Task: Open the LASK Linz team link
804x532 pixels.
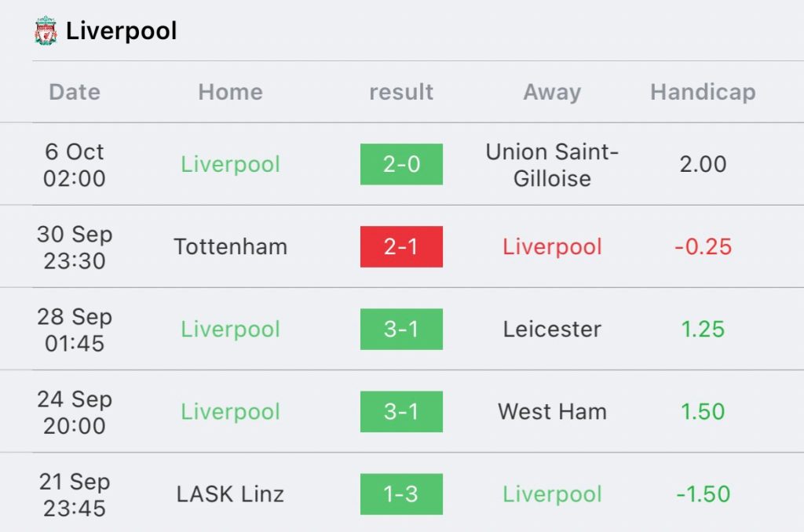Action: coord(230,494)
